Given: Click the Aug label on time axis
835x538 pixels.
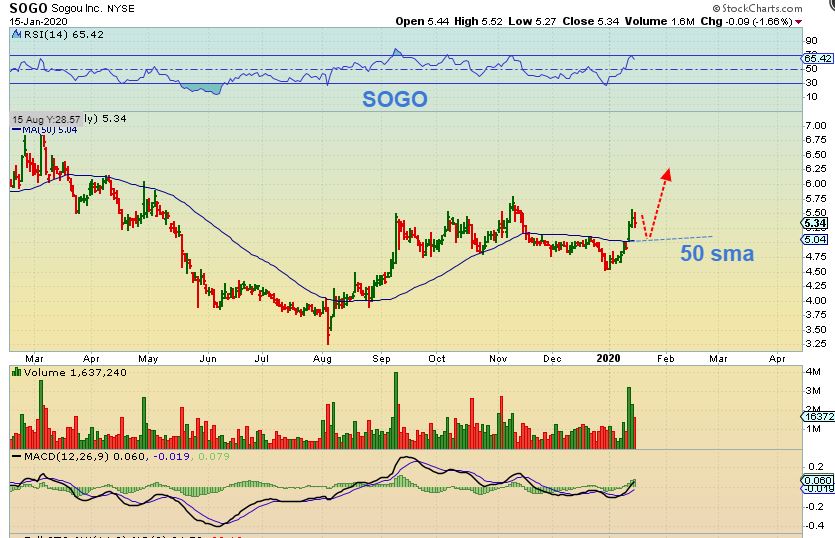Looking at the screenshot, I should (322, 359).
